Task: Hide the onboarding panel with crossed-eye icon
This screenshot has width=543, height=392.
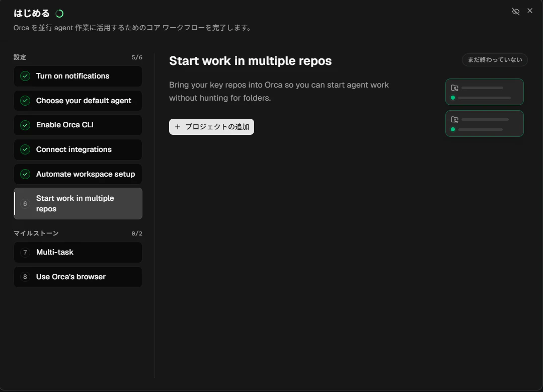Action: coord(516,12)
